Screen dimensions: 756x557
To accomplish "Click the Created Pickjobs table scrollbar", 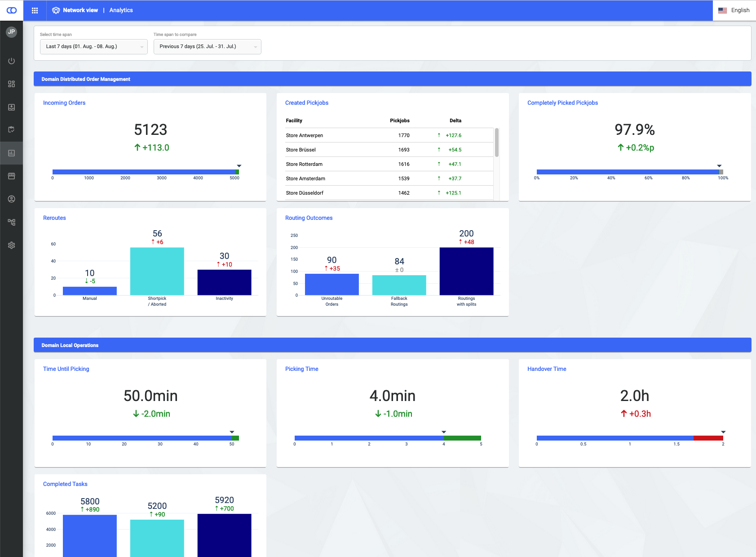I will click(x=496, y=143).
